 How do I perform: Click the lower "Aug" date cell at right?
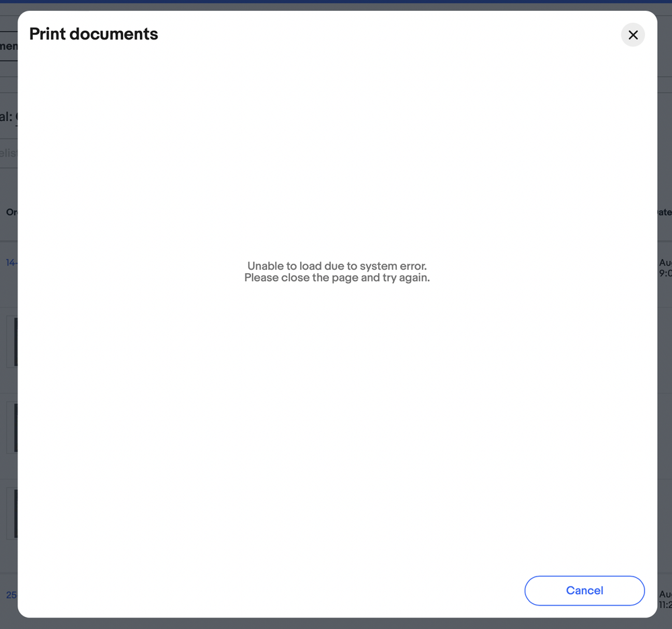665,599
